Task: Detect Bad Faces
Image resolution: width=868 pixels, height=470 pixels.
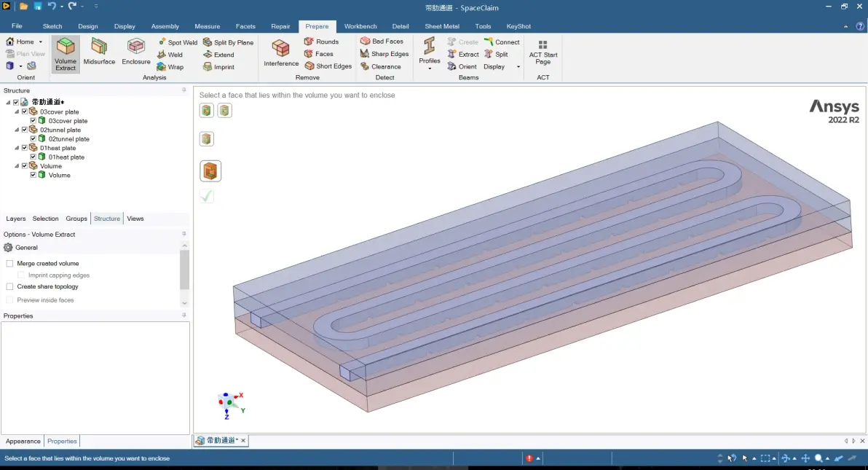Action: (382, 41)
